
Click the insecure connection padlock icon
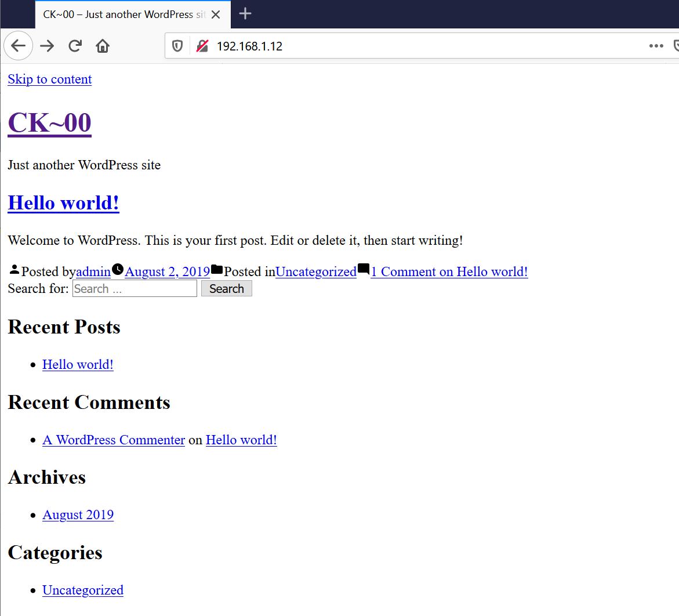coord(202,46)
